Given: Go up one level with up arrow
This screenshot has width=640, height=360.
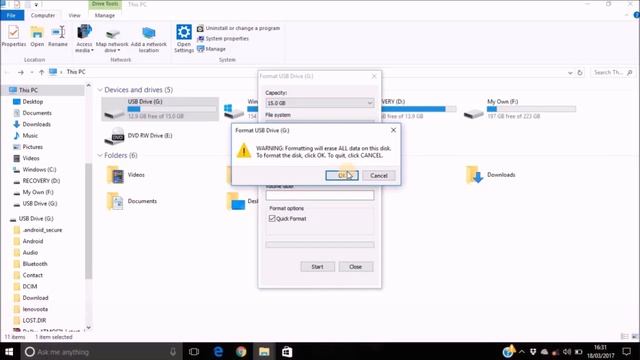Looking at the screenshot, I should pos(41,72).
